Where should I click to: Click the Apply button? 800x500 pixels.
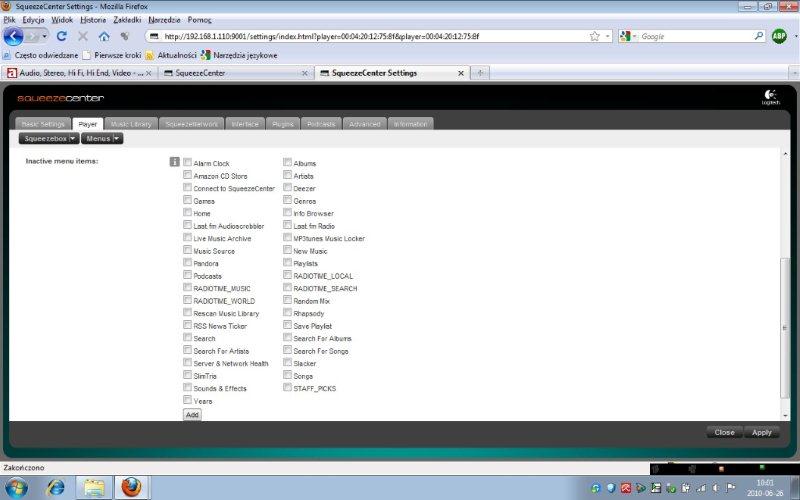[x=762, y=432]
